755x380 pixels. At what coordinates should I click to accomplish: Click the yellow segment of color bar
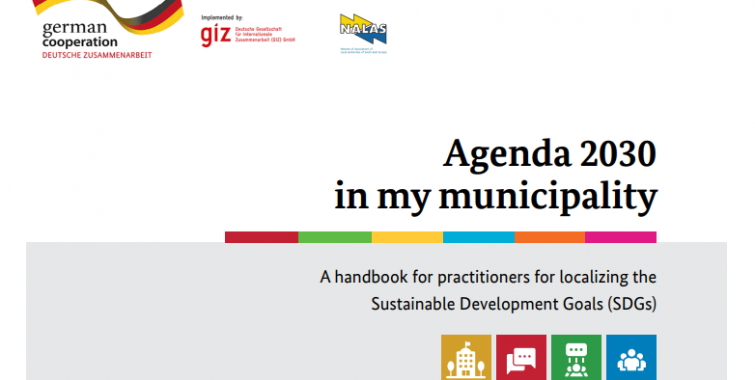pos(407,237)
